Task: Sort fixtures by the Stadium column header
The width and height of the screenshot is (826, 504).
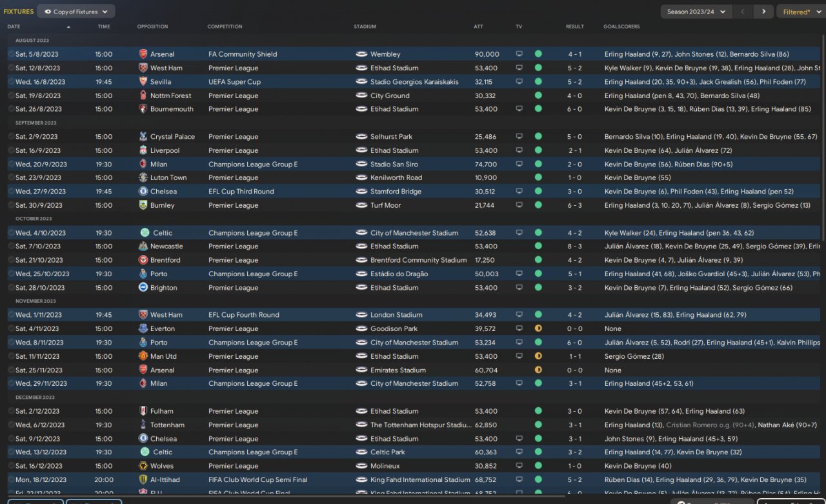Action: pos(365,26)
